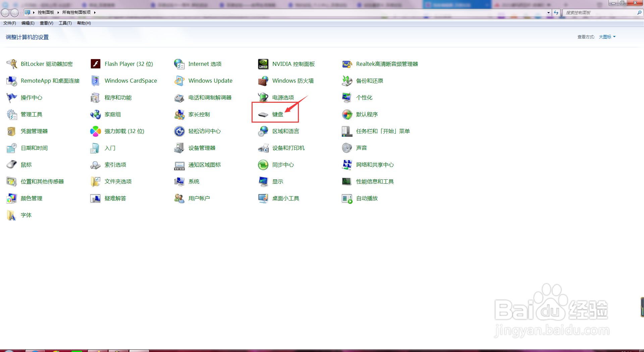Image resolution: width=644 pixels, height=352 pixels.
Task: Open the 查看方式 大图标 dropdown
Action: (607, 37)
